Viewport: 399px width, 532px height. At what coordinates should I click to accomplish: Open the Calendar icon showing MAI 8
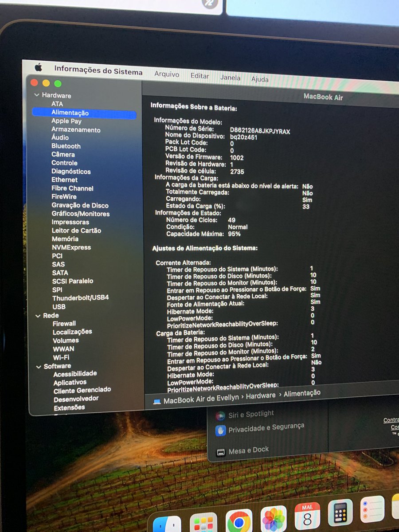point(308,516)
